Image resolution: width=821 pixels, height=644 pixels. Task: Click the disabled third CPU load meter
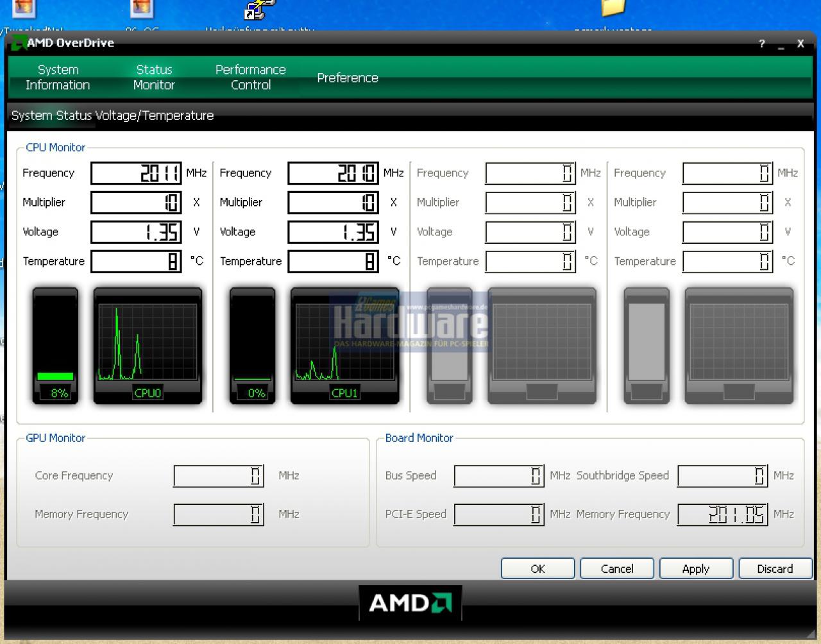[450, 346]
